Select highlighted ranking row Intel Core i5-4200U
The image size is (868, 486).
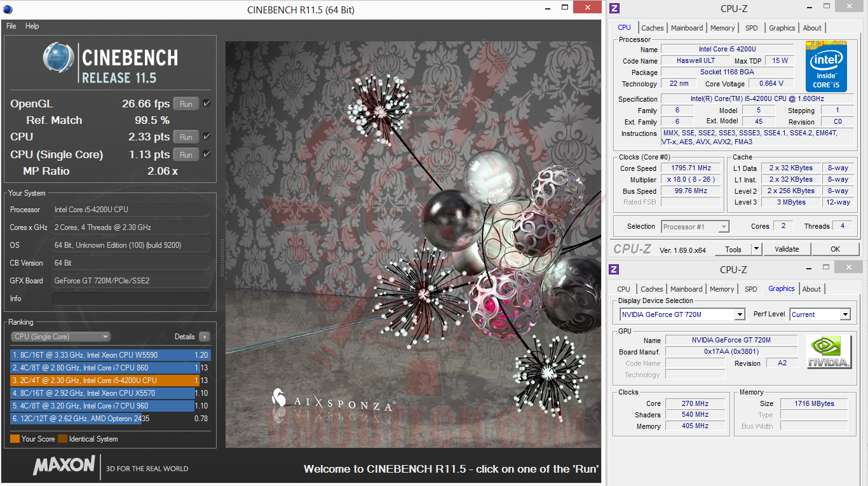pyautogui.click(x=111, y=381)
